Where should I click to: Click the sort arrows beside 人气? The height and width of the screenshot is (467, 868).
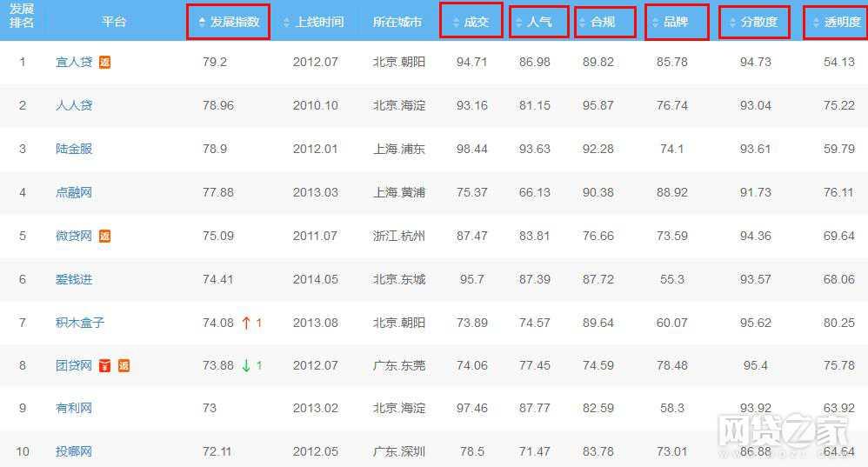click(x=518, y=22)
